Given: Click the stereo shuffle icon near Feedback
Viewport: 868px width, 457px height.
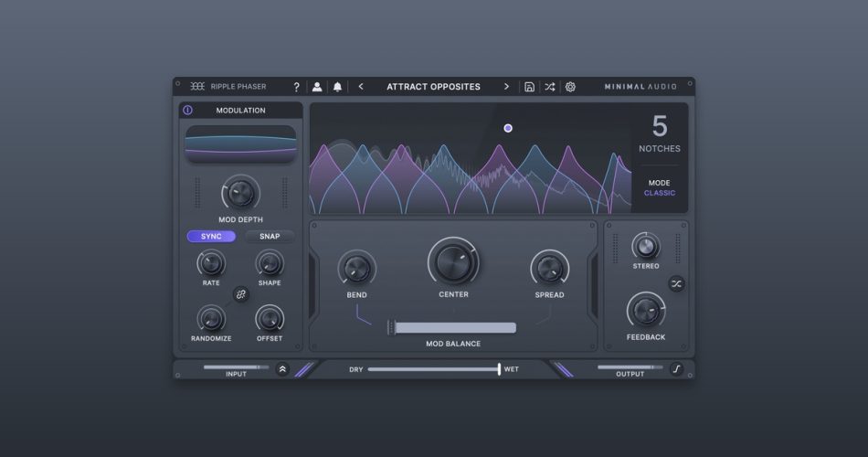Looking at the screenshot, I should pos(676,283).
